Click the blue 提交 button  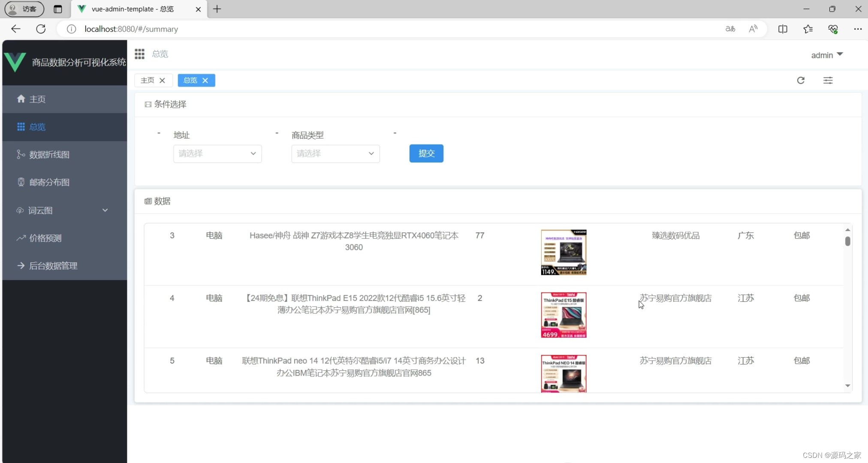coord(426,153)
